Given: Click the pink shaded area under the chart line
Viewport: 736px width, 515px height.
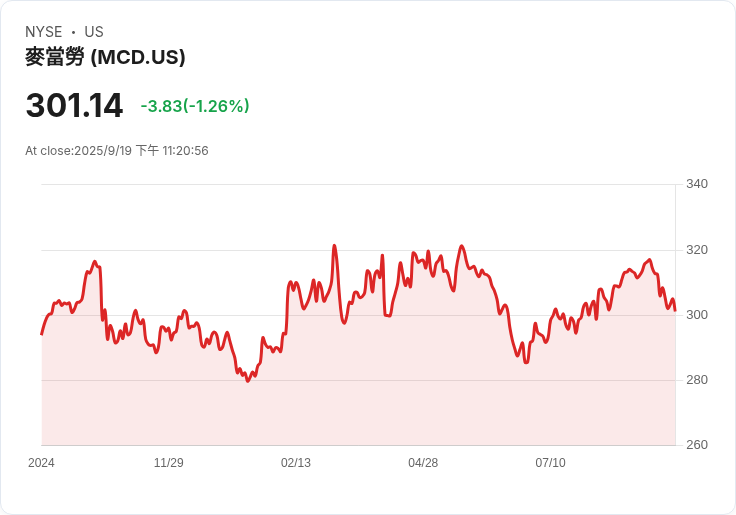Looking at the screenshot, I should (x=400, y=400).
